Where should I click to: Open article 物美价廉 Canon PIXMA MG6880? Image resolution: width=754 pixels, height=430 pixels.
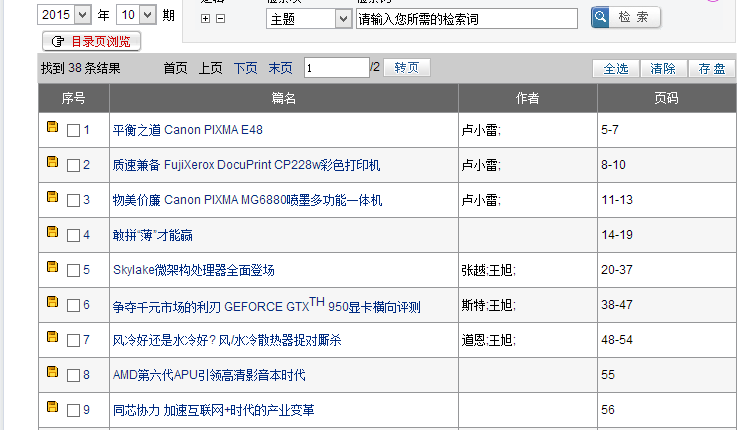[x=247, y=200]
